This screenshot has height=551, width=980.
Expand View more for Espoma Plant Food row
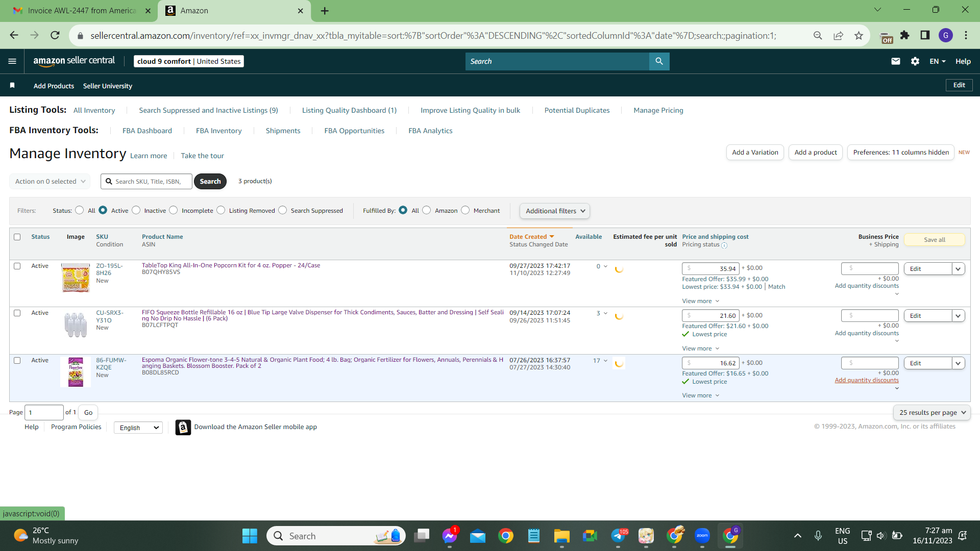[701, 395]
